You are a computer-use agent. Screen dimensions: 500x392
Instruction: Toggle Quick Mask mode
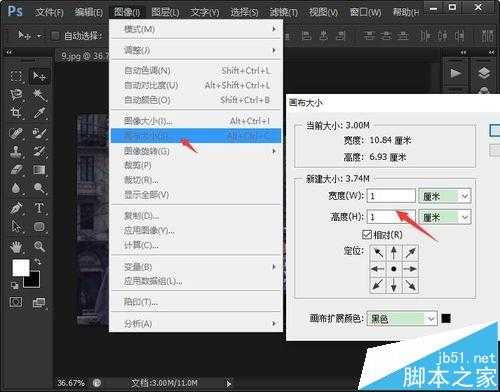16,302
